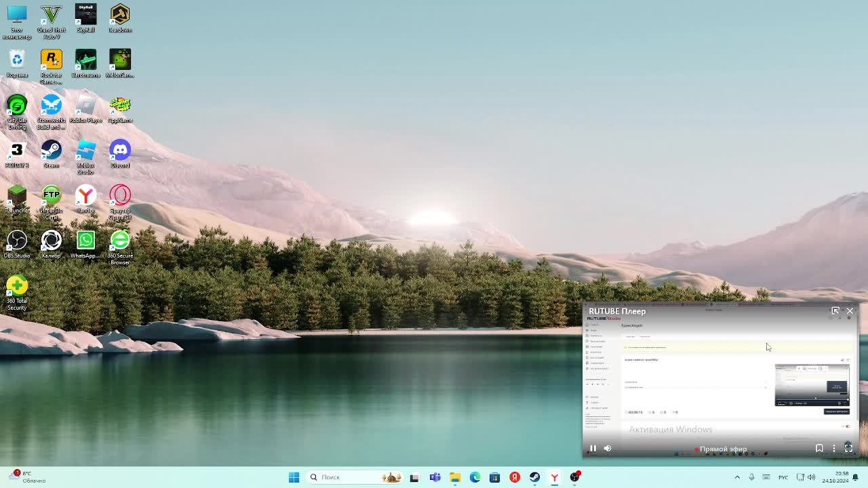Image resolution: width=868 pixels, height=488 pixels.
Task: Open the touch keyboard tray icon
Action: pyautogui.click(x=766, y=477)
